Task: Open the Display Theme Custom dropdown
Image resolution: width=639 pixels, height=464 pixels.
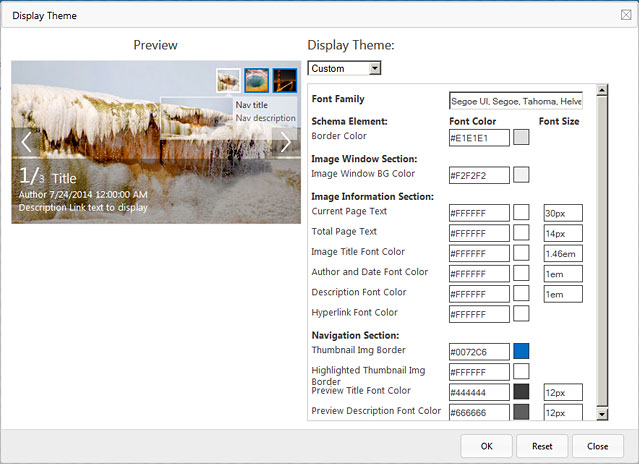Action: tap(345, 68)
